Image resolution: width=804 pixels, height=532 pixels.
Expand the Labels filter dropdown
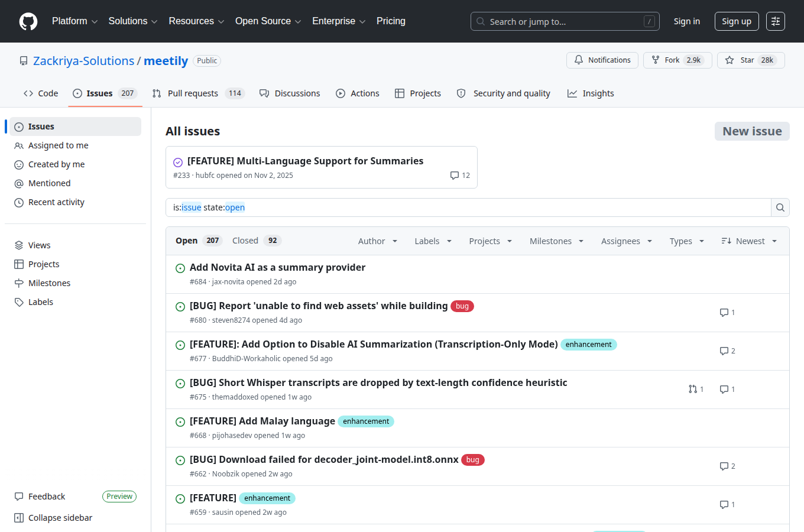433,241
